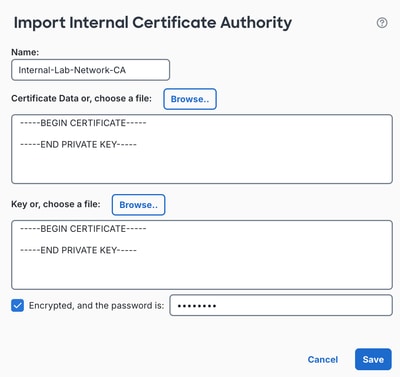400x377 pixels.
Task: Click the 'Key or, choose a file:' label
Action: [56, 204]
